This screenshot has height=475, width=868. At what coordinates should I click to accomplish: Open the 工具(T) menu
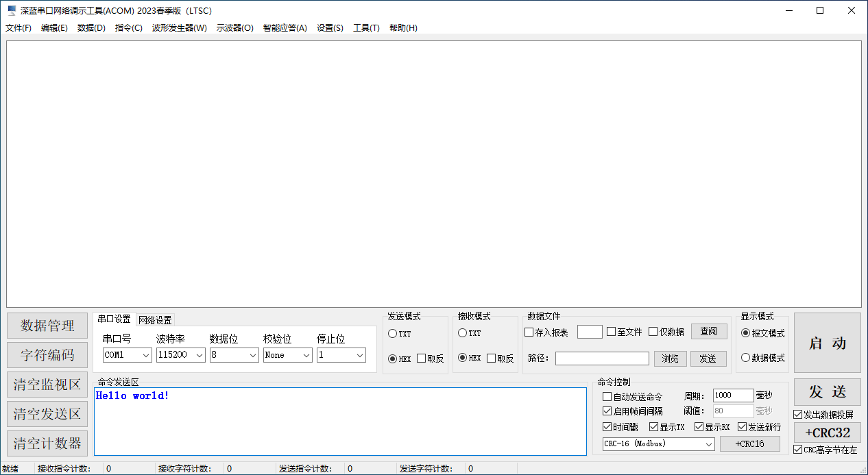click(x=366, y=28)
